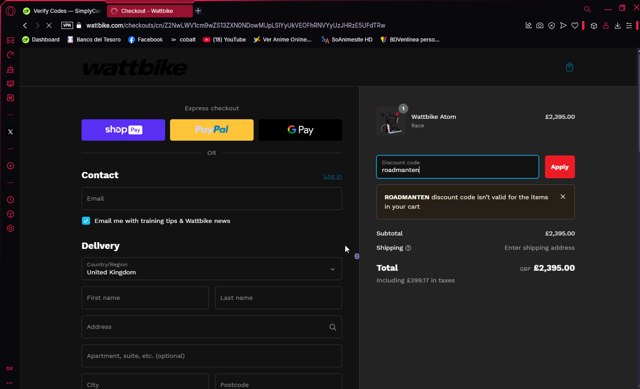Screen dimensions: 640x389
Task: Click the 'Wattbike Atom' product name
Action: [433, 117]
